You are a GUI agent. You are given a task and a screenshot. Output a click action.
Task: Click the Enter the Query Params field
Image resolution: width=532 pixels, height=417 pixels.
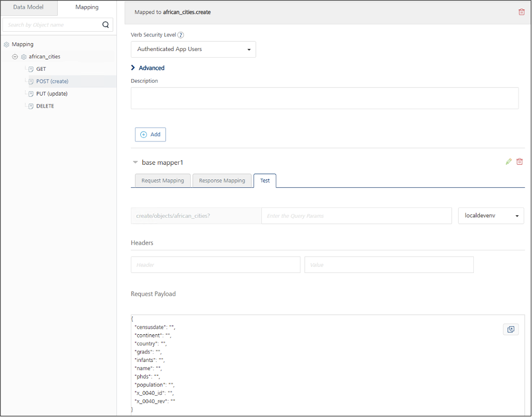356,216
